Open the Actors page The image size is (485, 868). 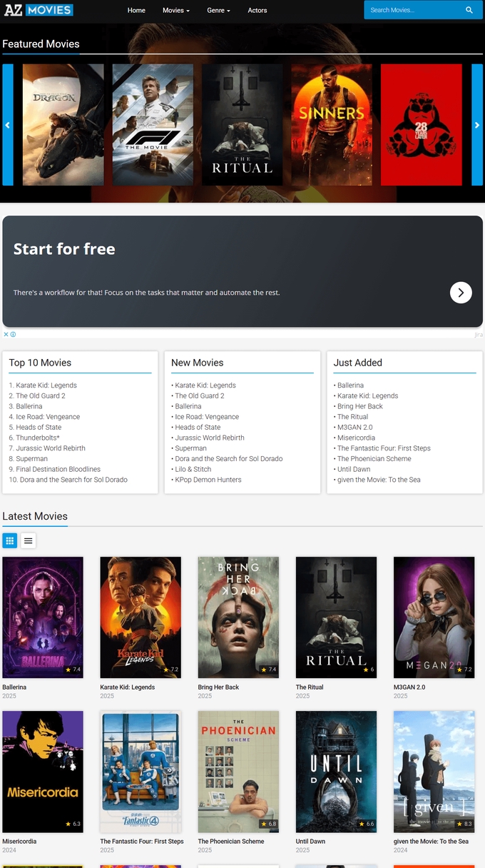(x=257, y=11)
